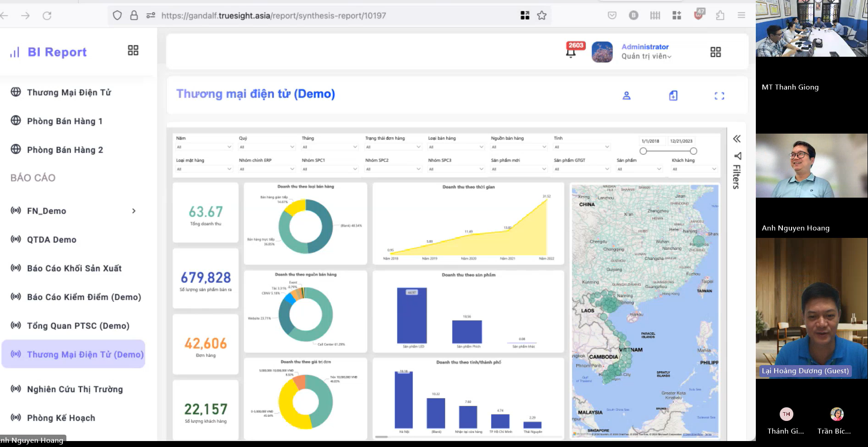
Task: Collapse the Filters pane double chevron
Action: pos(737,139)
